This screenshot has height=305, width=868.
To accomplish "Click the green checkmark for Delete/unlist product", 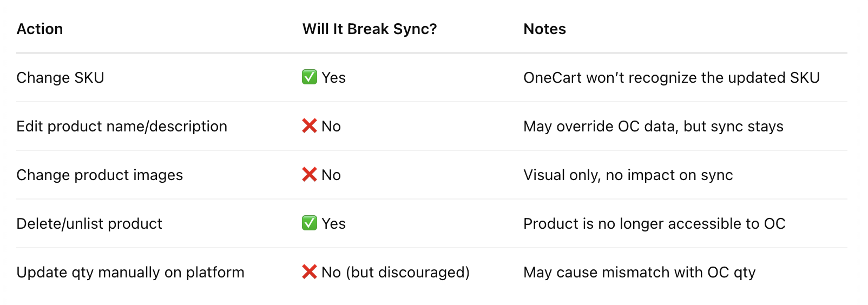I will coord(309,223).
